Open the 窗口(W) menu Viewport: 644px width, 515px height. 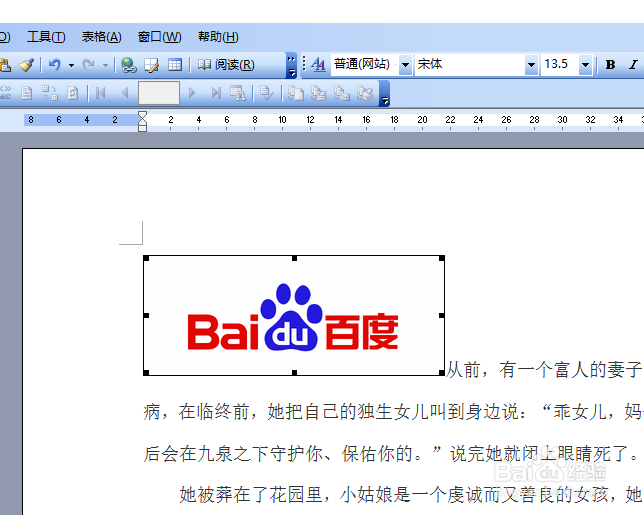tap(159, 37)
